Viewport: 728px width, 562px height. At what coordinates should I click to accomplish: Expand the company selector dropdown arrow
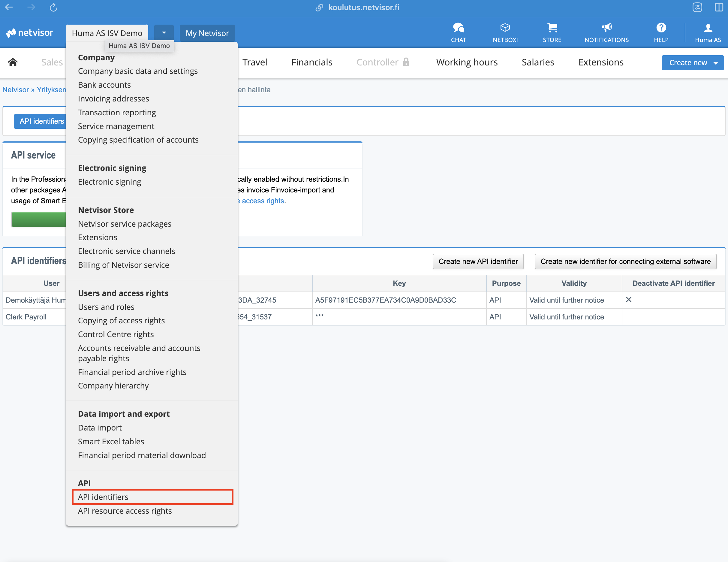tap(164, 33)
